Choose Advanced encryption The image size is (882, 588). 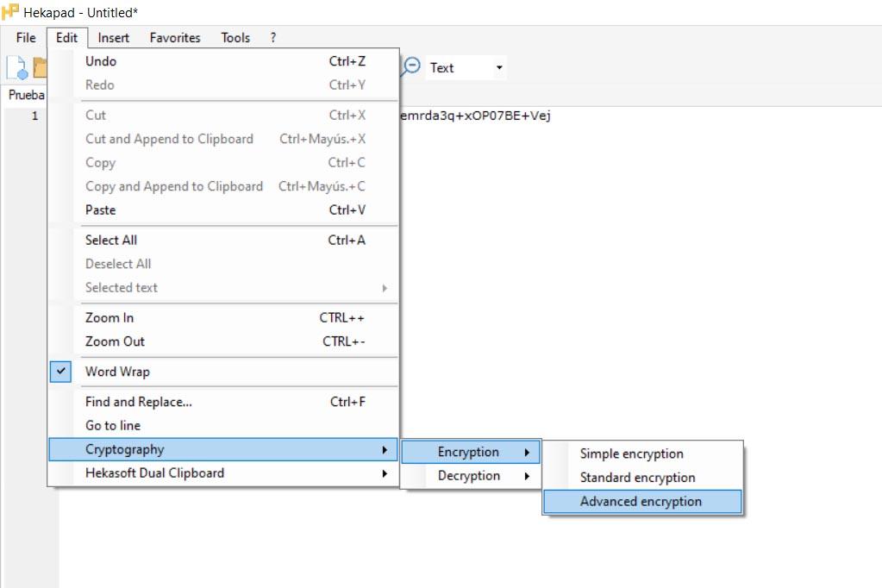(643, 501)
